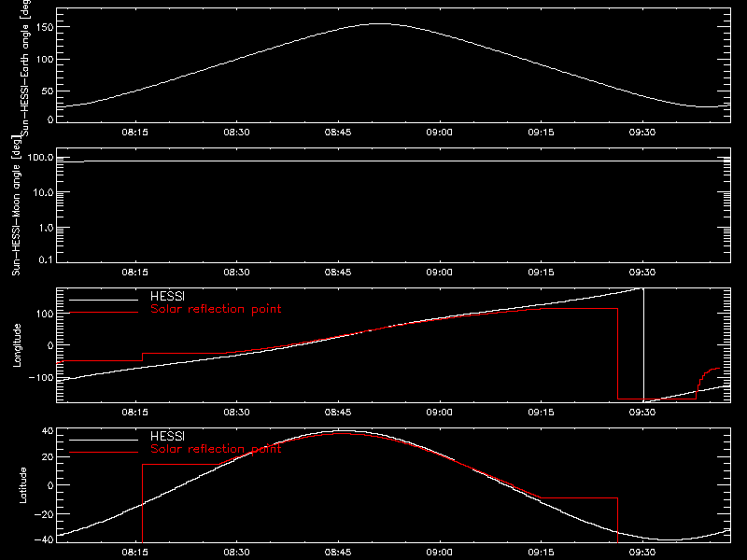The height and width of the screenshot is (560, 747).
Task: Click 08:15 under the Longitude plot
Action: tap(134, 412)
